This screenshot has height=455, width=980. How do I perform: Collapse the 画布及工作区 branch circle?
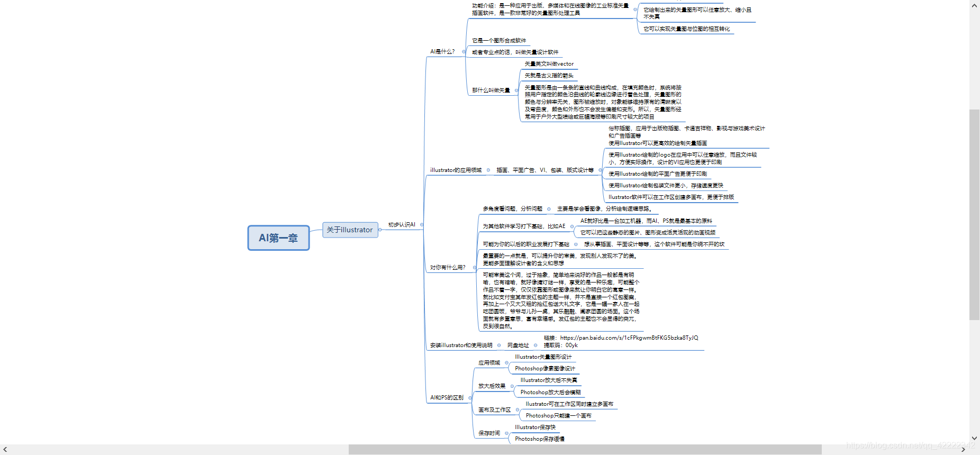[518, 410]
